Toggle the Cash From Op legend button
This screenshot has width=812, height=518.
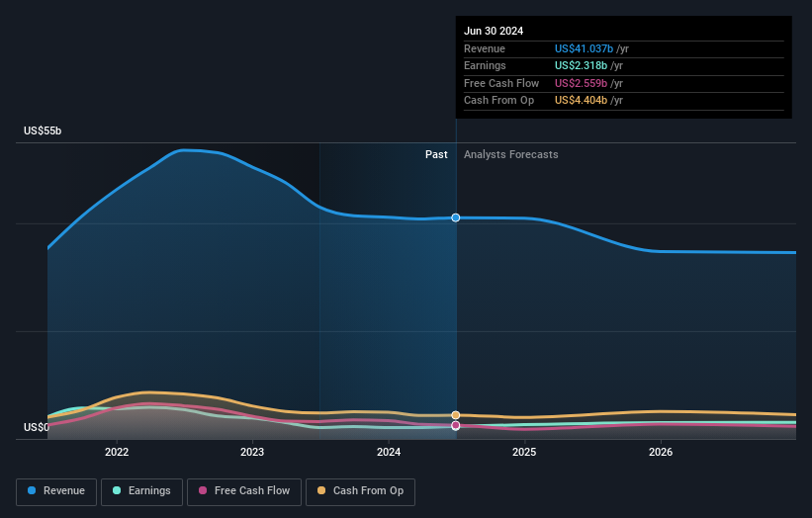coord(360,491)
